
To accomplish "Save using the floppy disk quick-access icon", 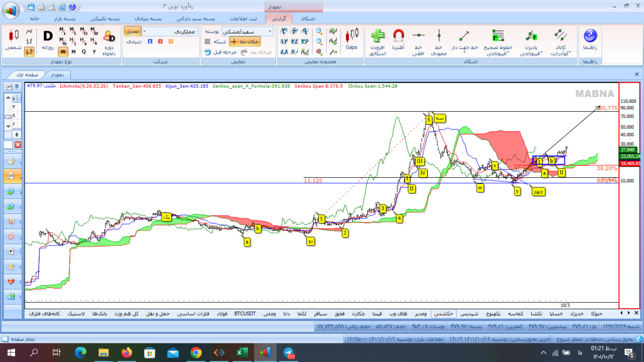I will (x=31, y=7).
